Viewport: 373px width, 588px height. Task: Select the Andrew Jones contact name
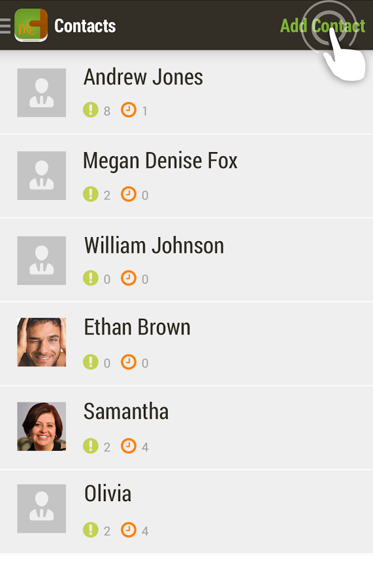[x=143, y=77]
